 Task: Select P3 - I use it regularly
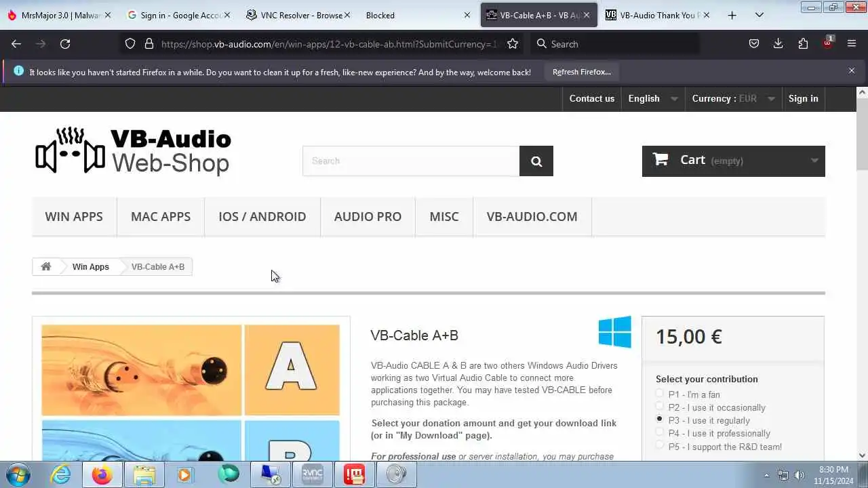click(x=660, y=420)
